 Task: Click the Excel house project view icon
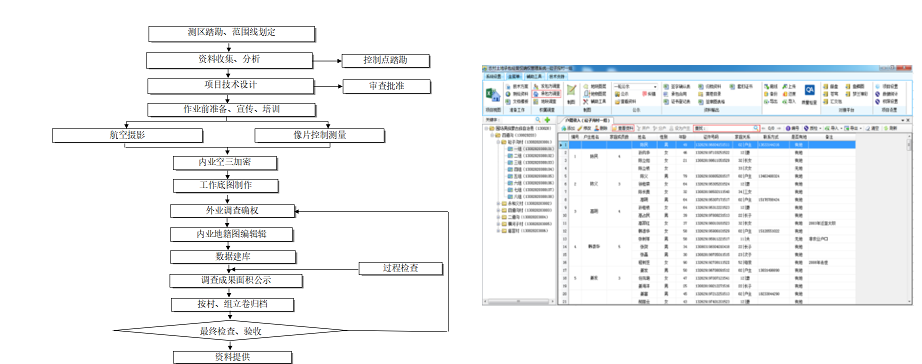(493, 95)
